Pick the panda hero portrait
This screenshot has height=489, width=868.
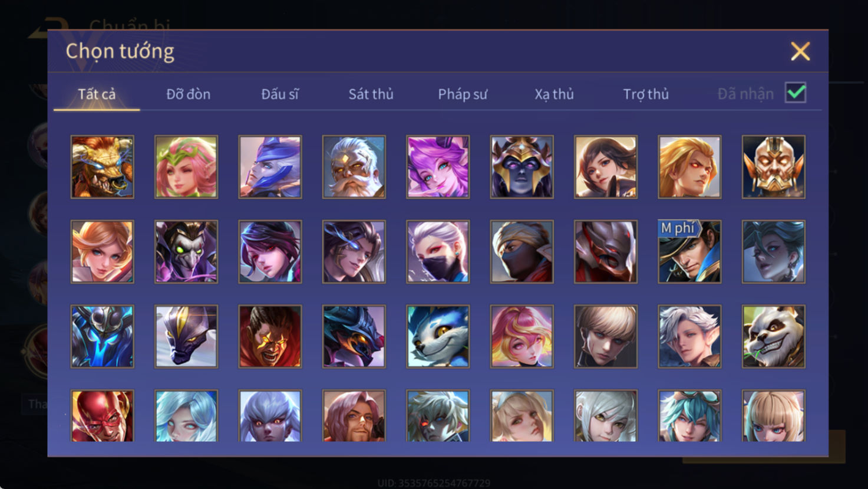[774, 336]
